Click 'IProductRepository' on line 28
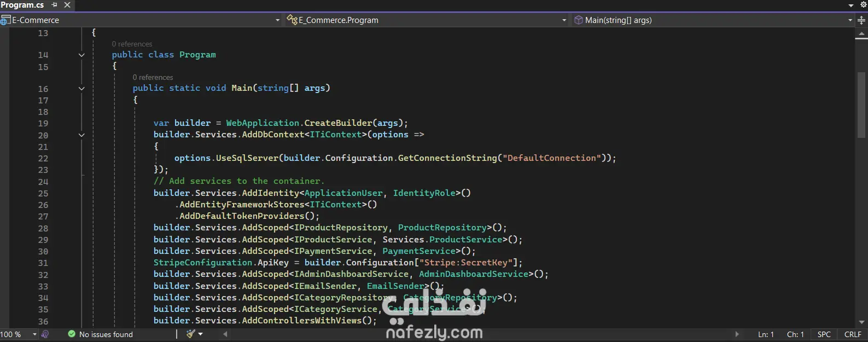868x342 pixels. click(341, 228)
